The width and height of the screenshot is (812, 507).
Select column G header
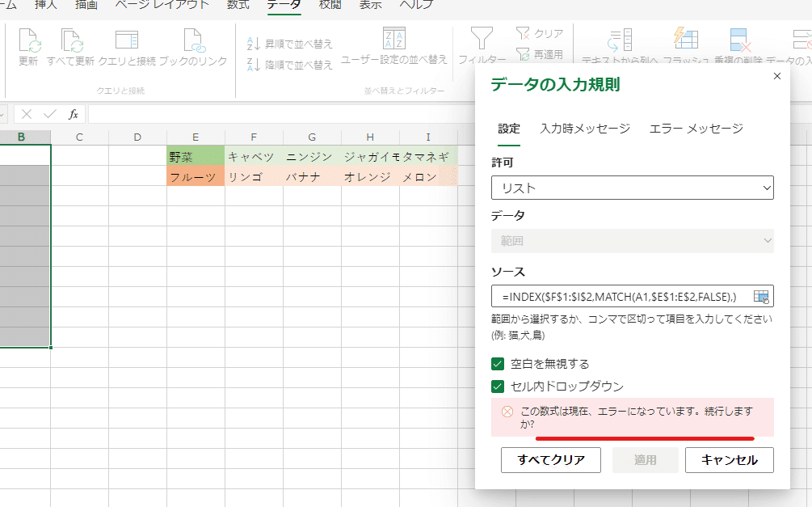pos(312,137)
